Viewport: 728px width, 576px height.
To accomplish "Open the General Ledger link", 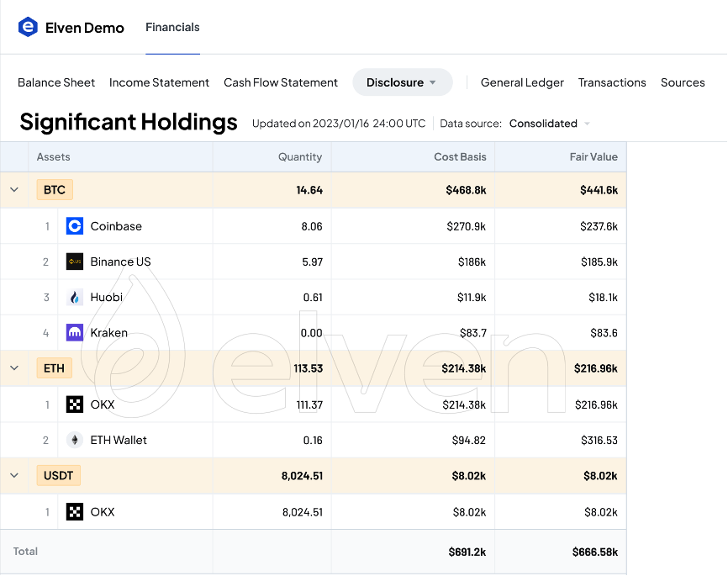I will (x=522, y=82).
